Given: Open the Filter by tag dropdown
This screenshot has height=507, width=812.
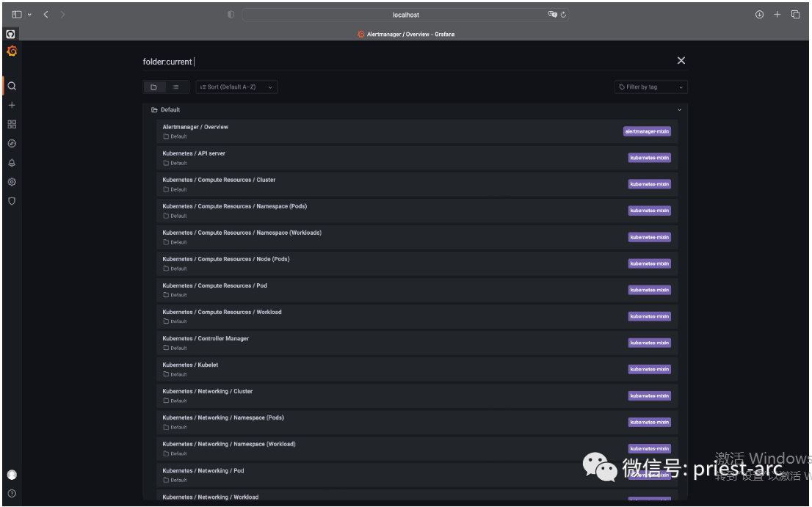Looking at the screenshot, I should [651, 87].
